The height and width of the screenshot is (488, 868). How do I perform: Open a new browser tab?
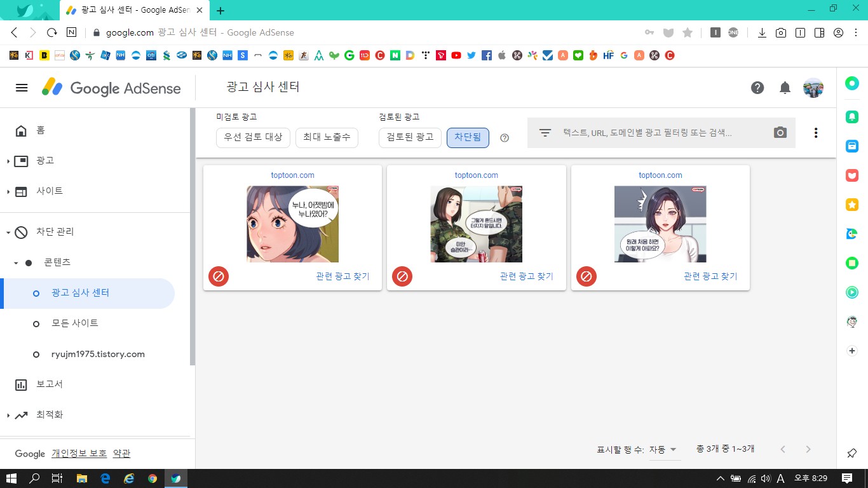(220, 10)
